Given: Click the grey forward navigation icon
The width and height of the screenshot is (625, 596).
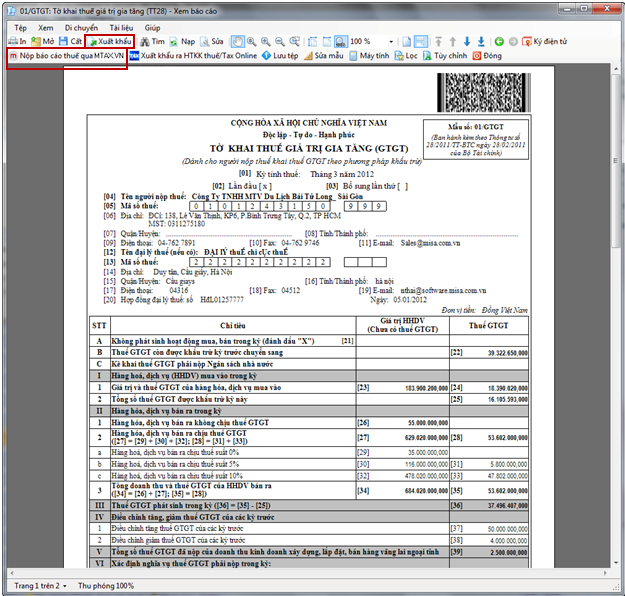Looking at the screenshot, I should (x=513, y=41).
